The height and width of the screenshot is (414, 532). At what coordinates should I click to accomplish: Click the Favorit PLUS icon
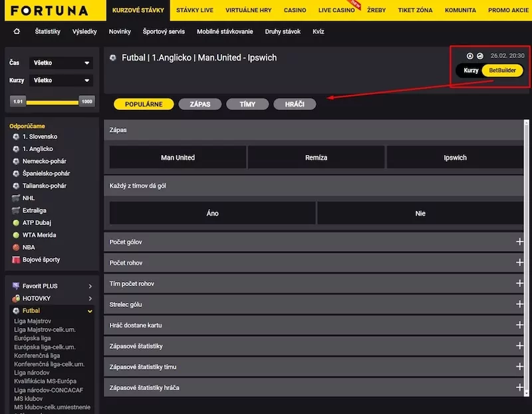point(16,286)
